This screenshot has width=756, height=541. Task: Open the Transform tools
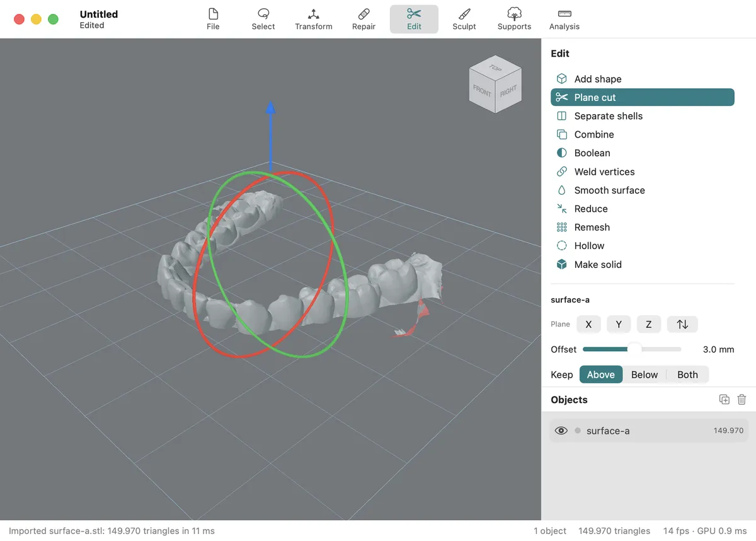tap(314, 19)
